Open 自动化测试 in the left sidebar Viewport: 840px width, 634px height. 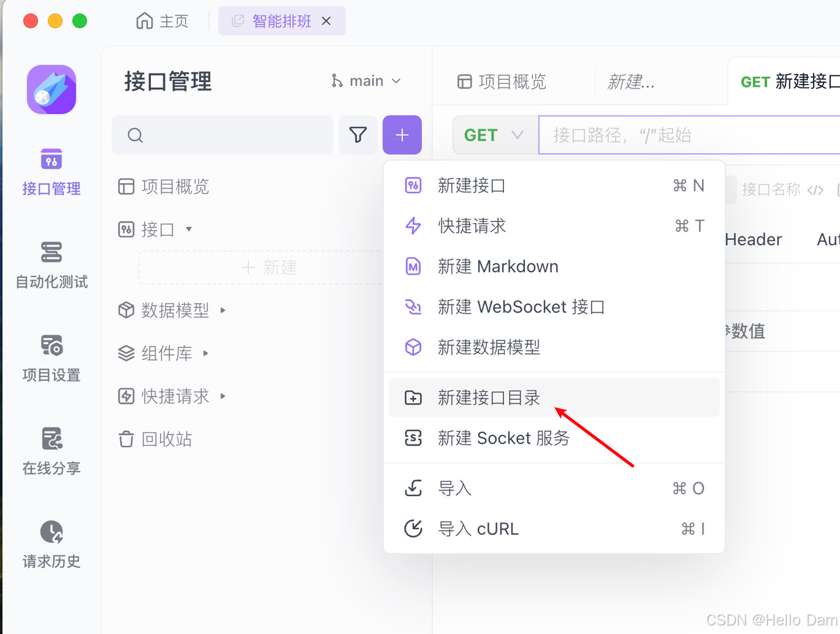point(51,266)
